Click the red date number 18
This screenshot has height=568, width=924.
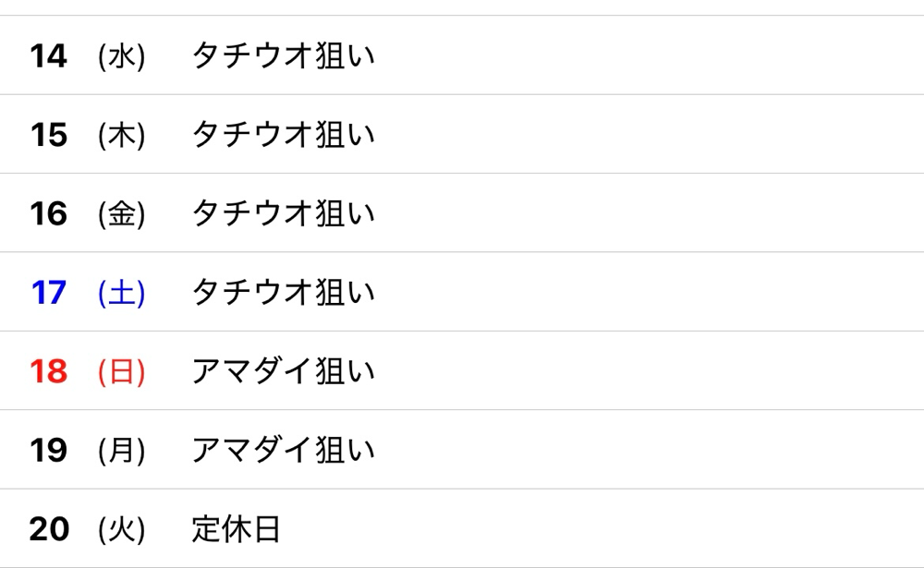[49, 372]
